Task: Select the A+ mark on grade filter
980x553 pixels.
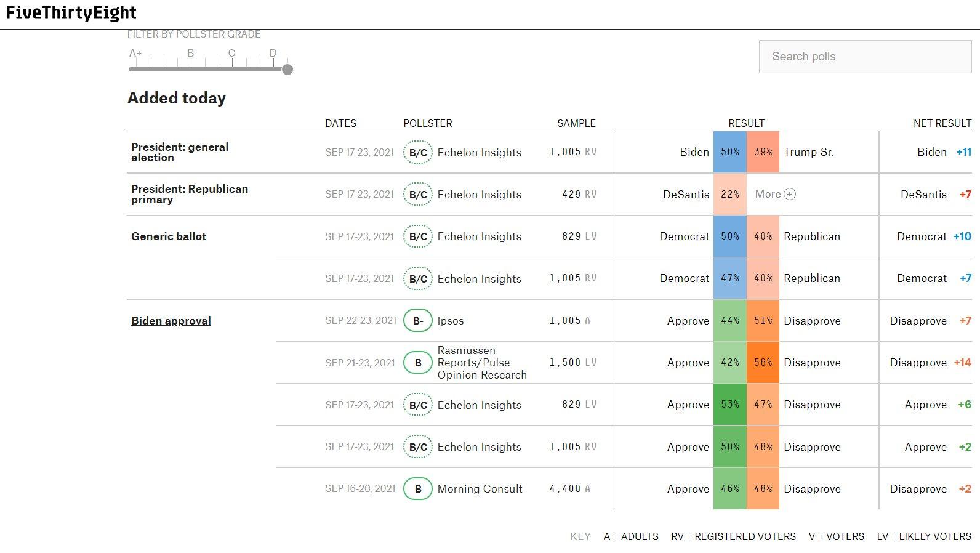Action: pyautogui.click(x=135, y=54)
